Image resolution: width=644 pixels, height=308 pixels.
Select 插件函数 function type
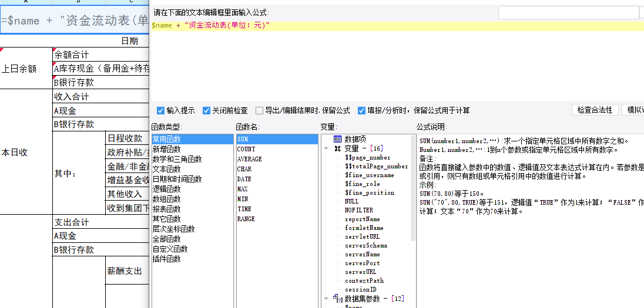coord(193,259)
